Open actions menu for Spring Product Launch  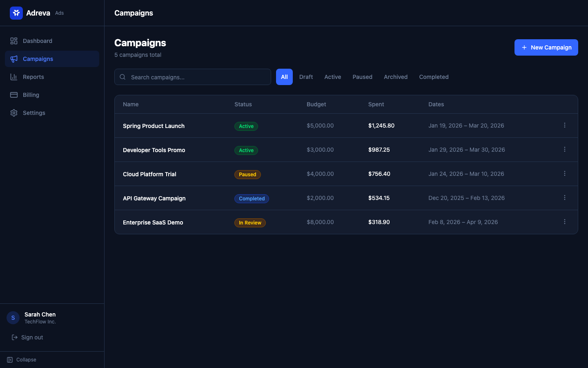[565, 126]
